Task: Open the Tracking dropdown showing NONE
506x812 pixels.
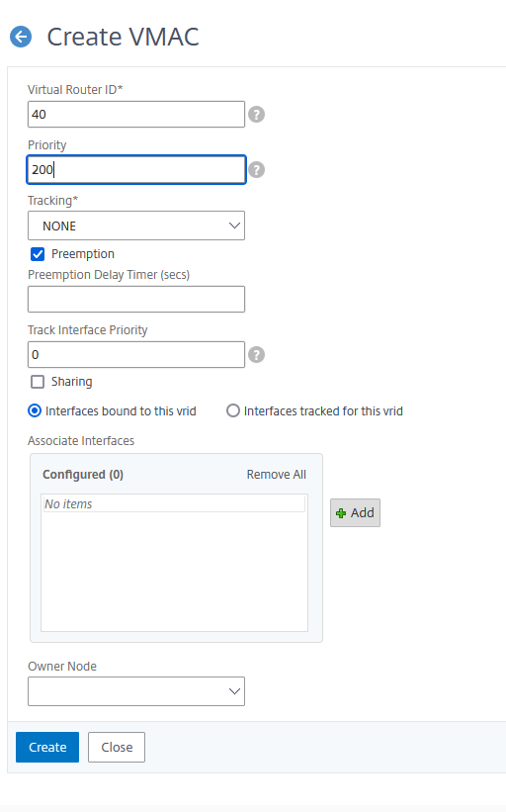Action: click(x=136, y=226)
